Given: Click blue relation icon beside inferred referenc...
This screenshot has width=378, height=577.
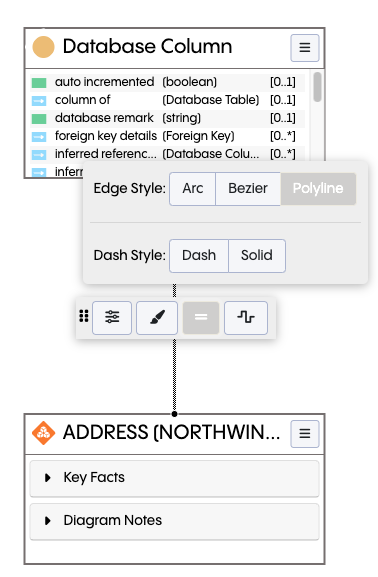Looking at the screenshot, I should point(39,155).
